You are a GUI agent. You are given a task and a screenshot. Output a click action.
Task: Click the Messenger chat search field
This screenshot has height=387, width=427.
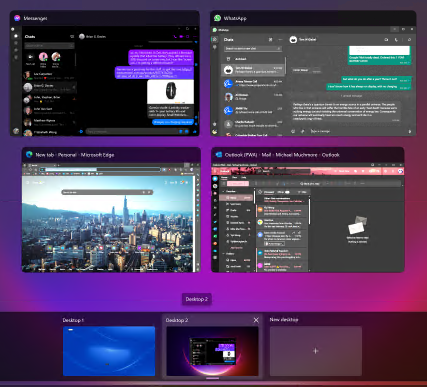pyautogui.click(x=49, y=46)
